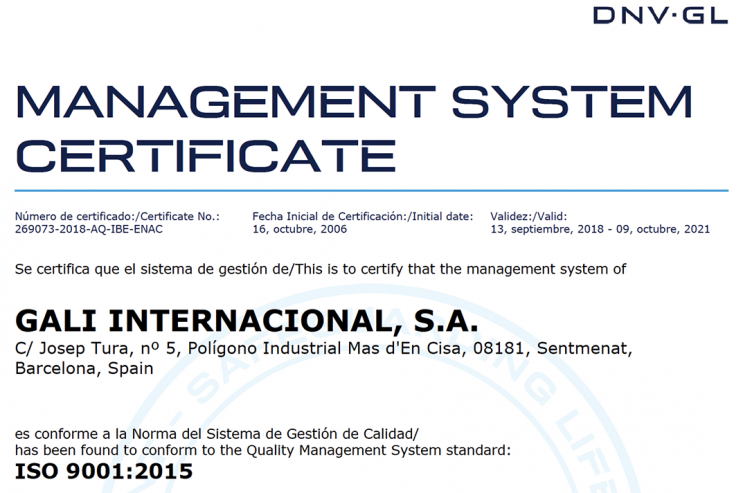Click the ISO 9001:2015 standard text
Image resolution: width=743 pixels, height=493 pixels.
coord(104,472)
